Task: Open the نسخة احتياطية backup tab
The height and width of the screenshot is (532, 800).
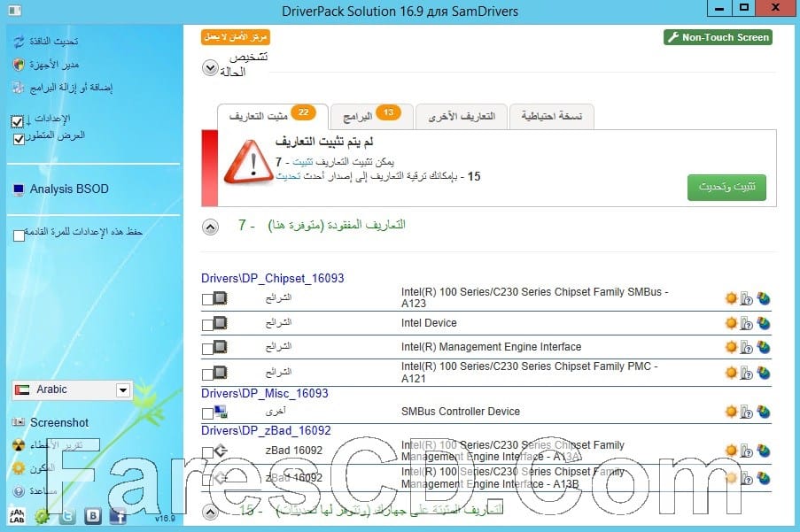Action: [552, 116]
